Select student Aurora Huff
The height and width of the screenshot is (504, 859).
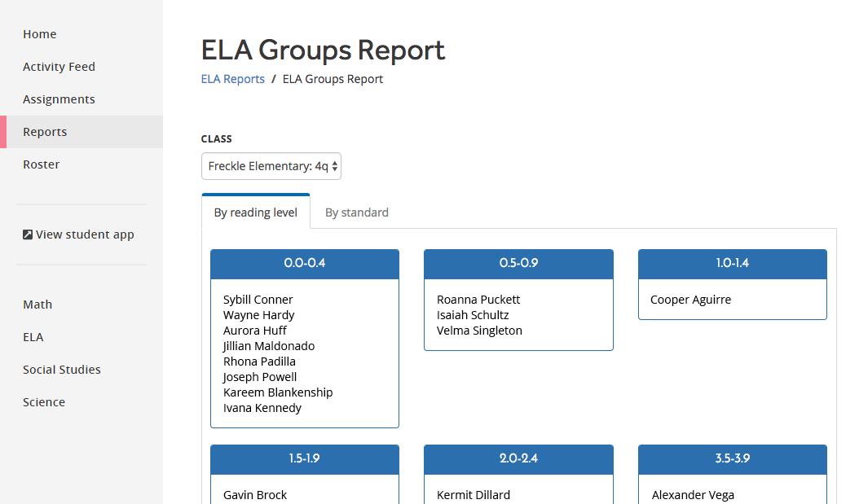click(255, 331)
